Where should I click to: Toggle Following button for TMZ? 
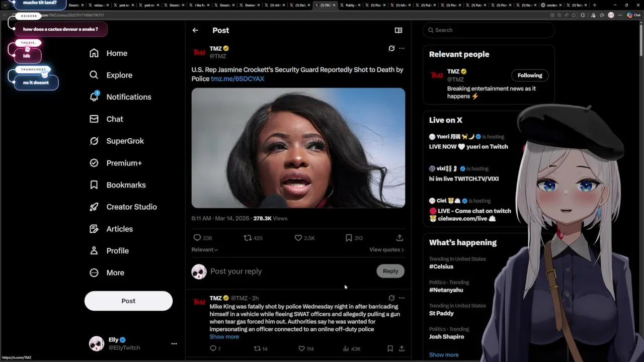(530, 75)
